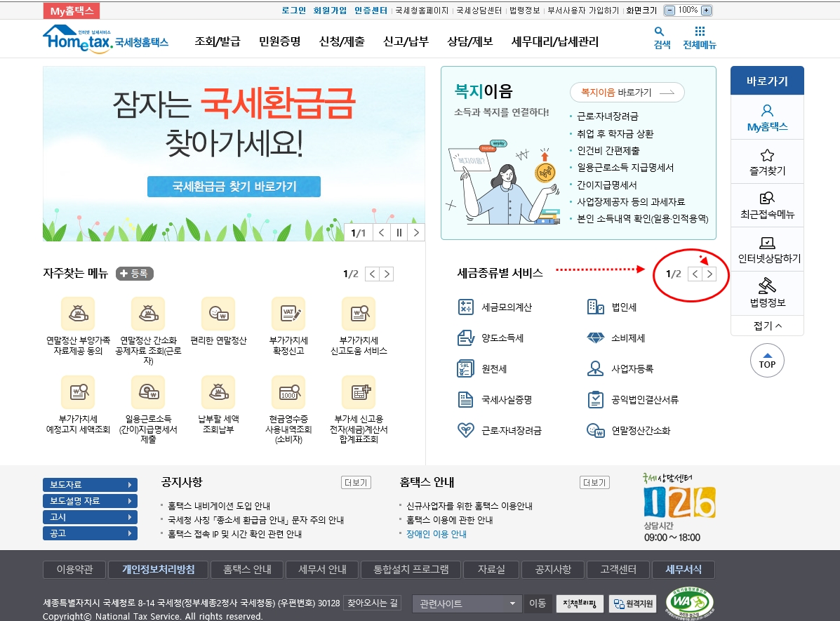This screenshot has width=840, height=621.
Task: Open 부가가치세 예정고지 세액조회 icon
Action: point(78,392)
